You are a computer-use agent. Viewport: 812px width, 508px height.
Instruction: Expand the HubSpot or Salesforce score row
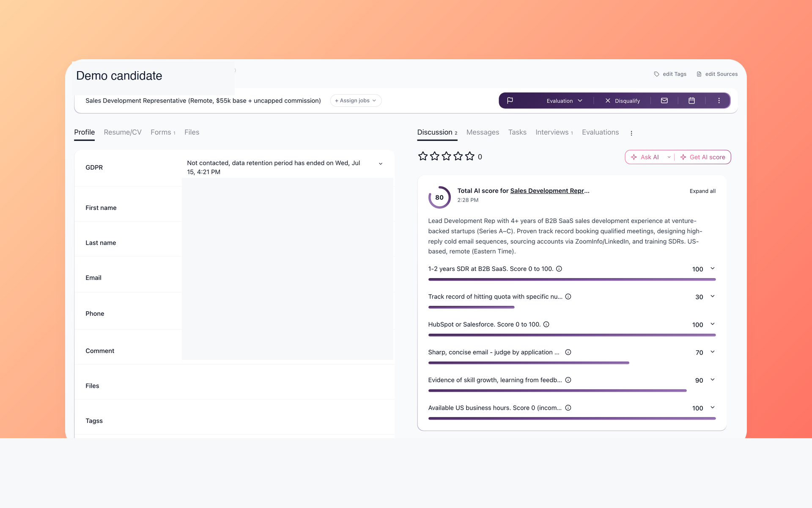pyautogui.click(x=713, y=324)
